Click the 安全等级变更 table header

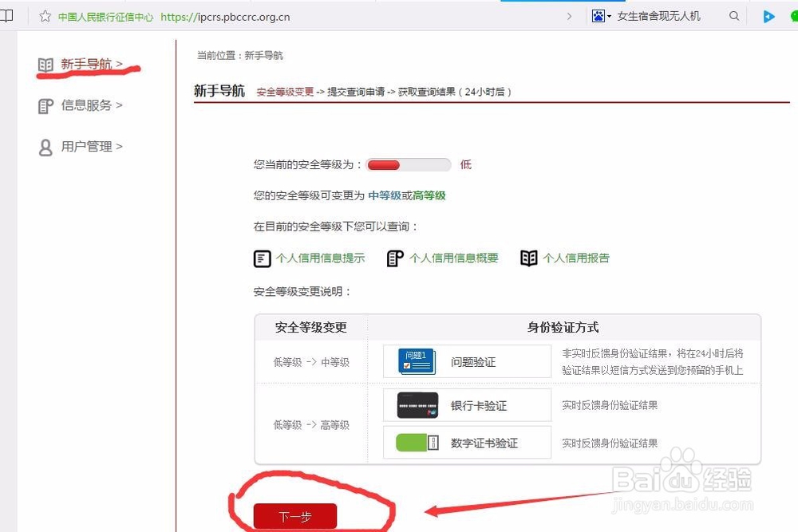click(311, 328)
